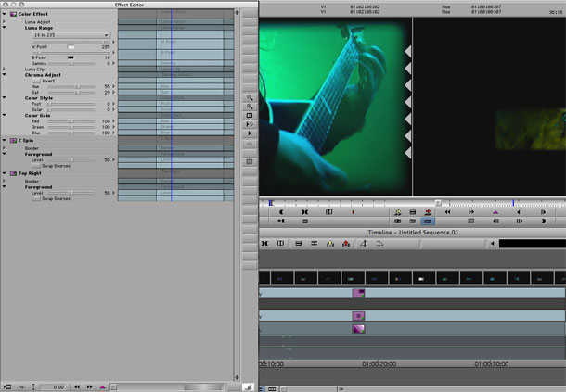Collapse the Color Gain parameter group

(x=4, y=115)
